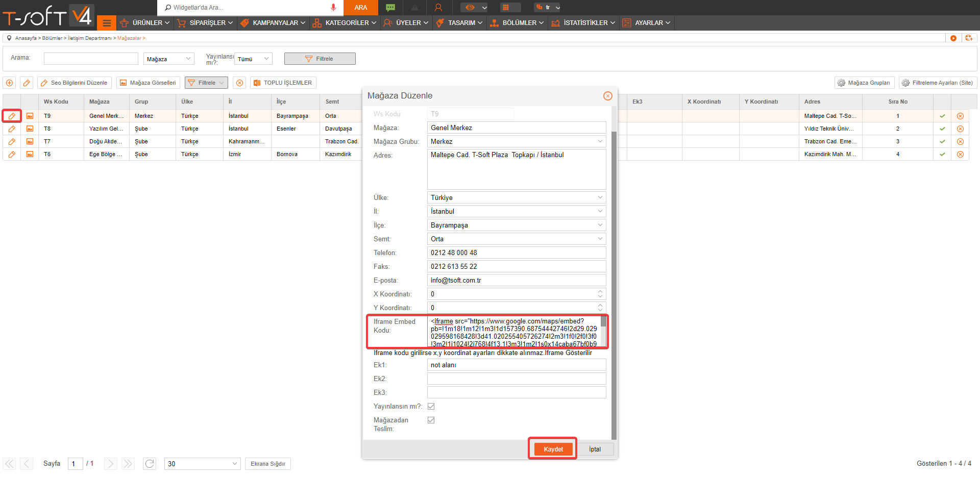The image size is (980, 478).
Task: Delete row with Sıra No 2
Action: (x=960, y=129)
